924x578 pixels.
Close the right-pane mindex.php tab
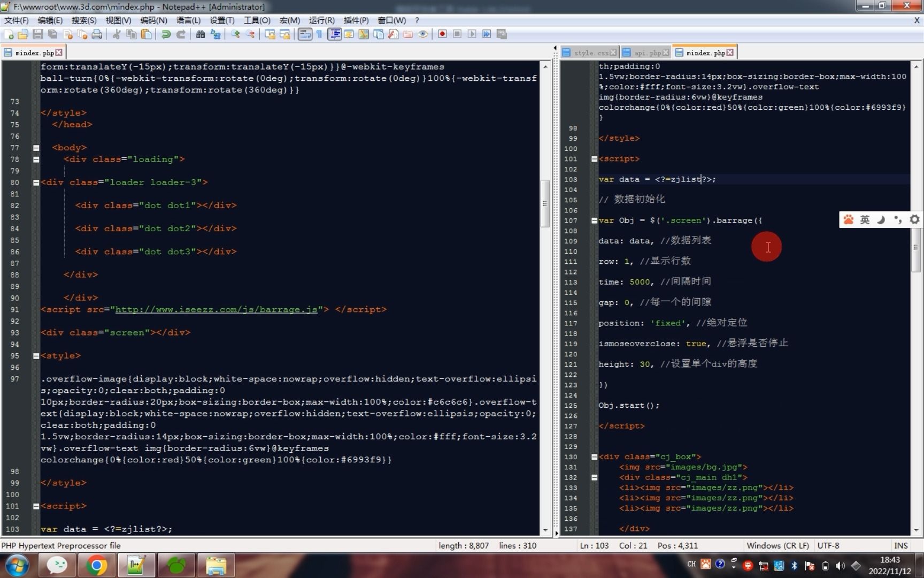(730, 52)
